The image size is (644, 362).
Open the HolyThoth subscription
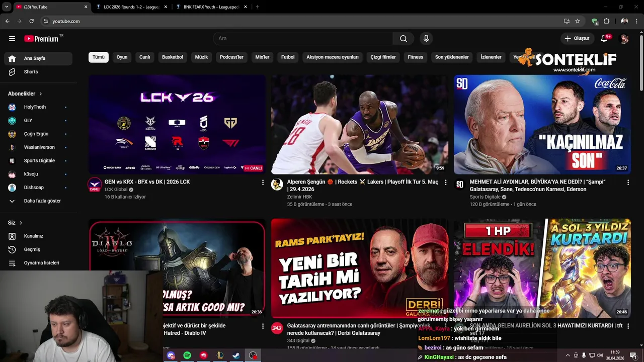click(38, 107)
